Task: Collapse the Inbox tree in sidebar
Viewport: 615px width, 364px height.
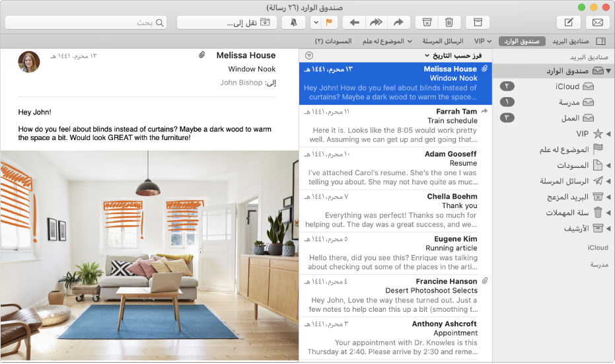Action: pos(608,71)
